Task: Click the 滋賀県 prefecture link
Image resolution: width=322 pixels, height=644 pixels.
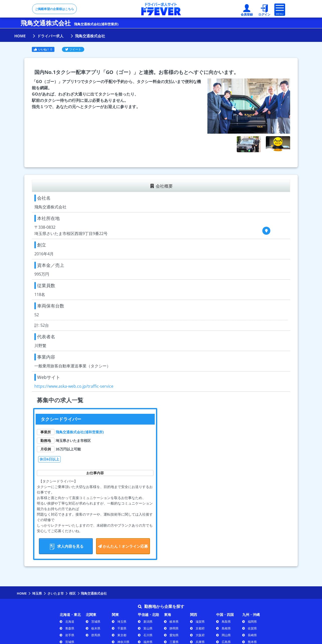Action: [x=200, y=622]
